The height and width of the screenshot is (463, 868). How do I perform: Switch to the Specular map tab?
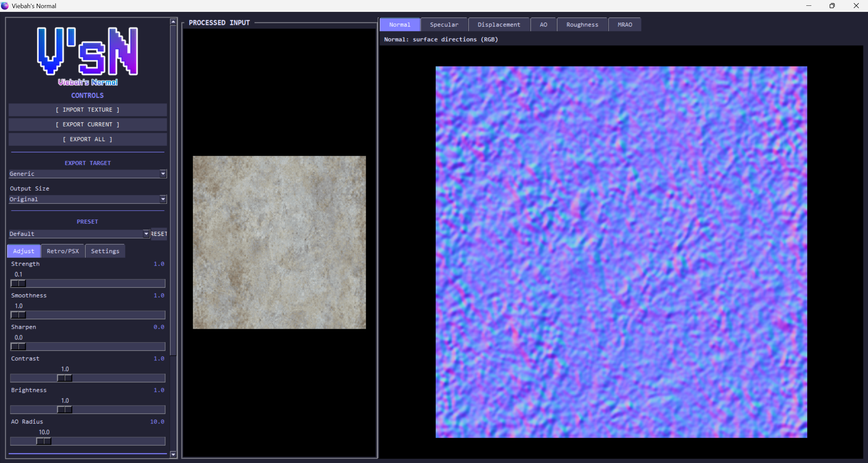(x=444, y=25)
